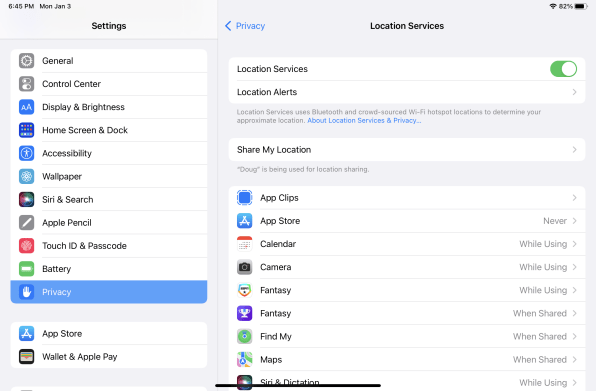Click the purple trophy Fantasy icon
Viewport: 596px width, 391px height.
click(244, 313)
